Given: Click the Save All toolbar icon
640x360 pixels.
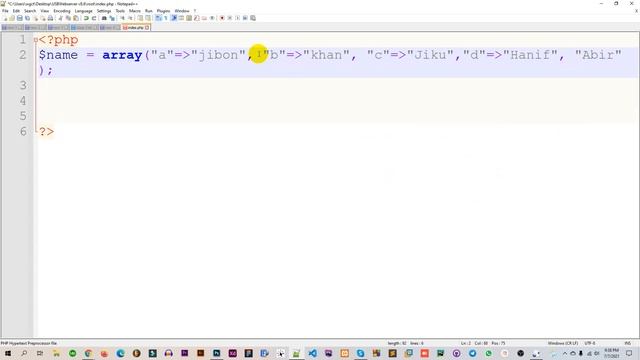Looking at the screenshot, I should (27, 18).
